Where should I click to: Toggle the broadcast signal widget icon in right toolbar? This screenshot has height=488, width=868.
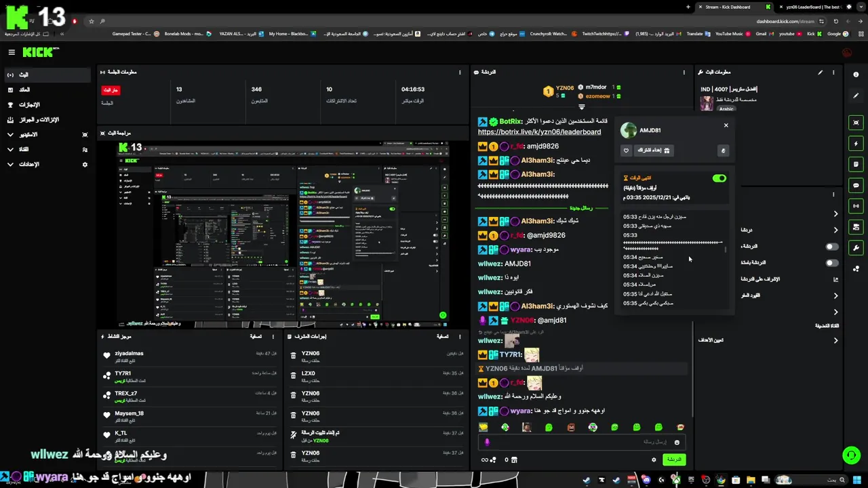click(856, 206)
